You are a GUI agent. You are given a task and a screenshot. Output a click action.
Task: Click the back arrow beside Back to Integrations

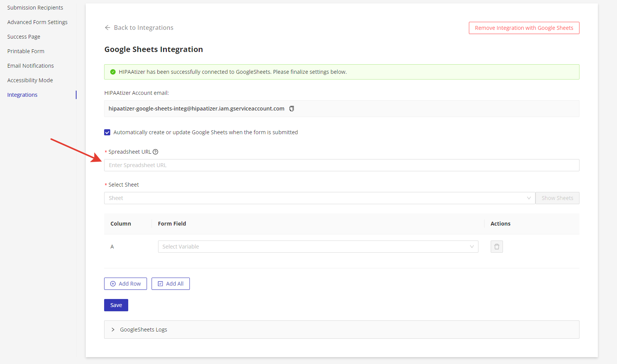click(107, 27)
